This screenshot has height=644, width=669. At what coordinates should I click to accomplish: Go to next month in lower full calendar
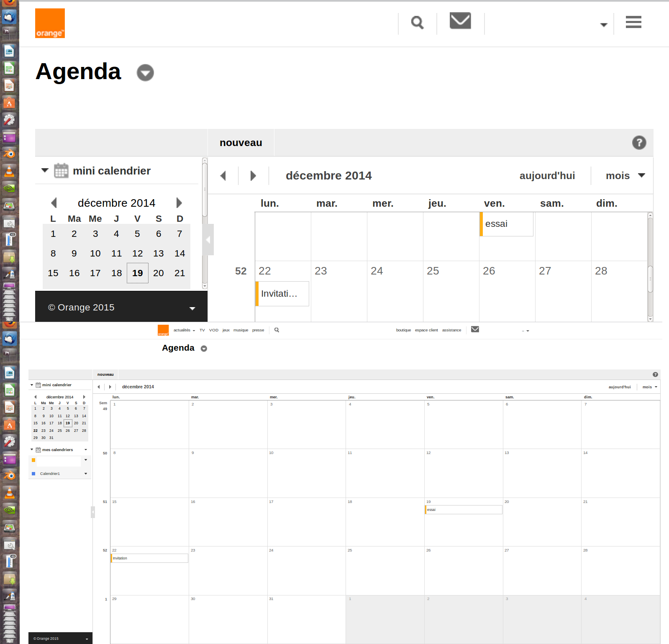(x=110, y=387)
